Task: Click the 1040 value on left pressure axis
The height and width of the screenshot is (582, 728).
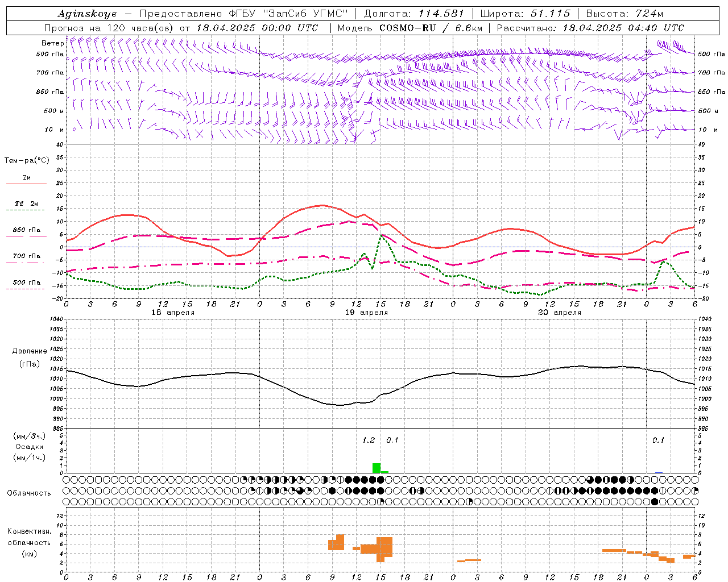Action: [56, 319]
